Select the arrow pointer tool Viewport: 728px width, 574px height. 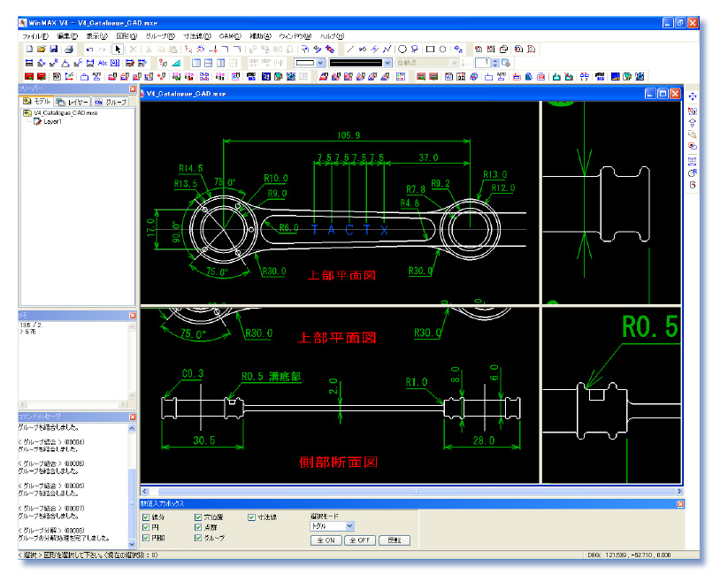(x=118, y=49)
